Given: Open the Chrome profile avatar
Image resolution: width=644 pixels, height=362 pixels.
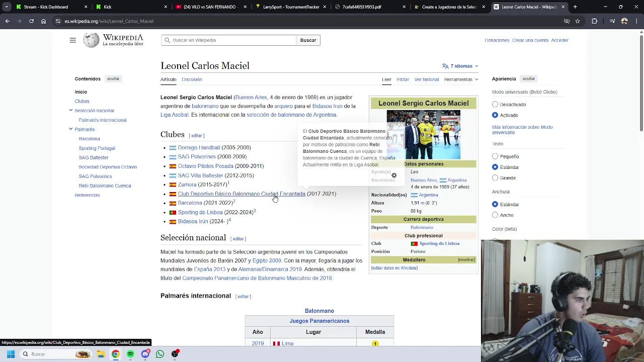Looking at the screenshot, I should coord(624,21).
